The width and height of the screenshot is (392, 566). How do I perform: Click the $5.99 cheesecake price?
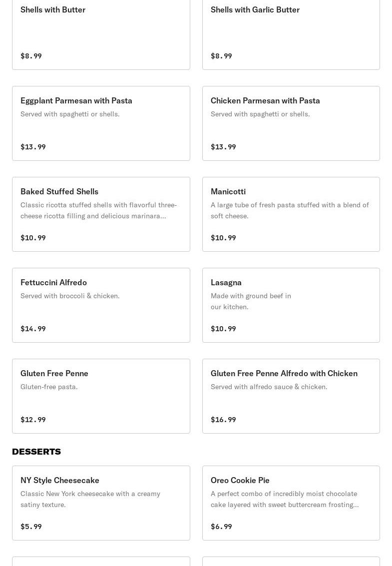coord(31,527)
